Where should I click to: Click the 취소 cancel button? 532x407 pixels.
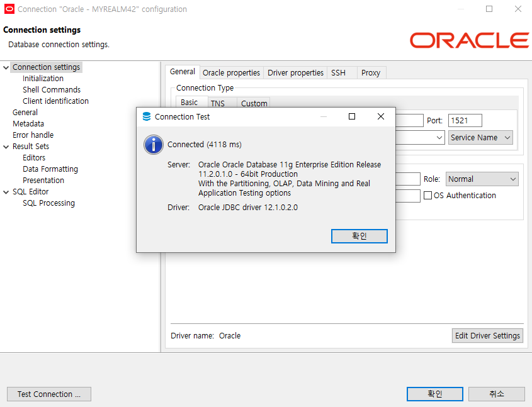(x=497, y=394)
